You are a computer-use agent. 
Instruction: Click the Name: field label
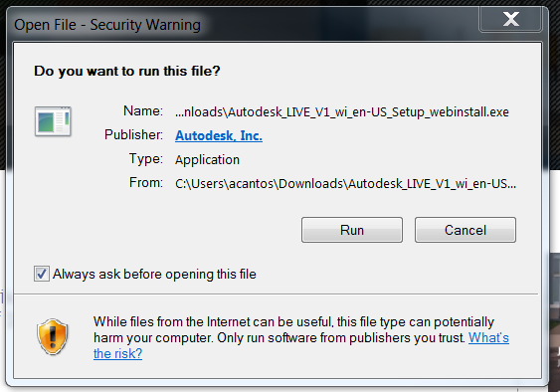[x=143, y=110]
